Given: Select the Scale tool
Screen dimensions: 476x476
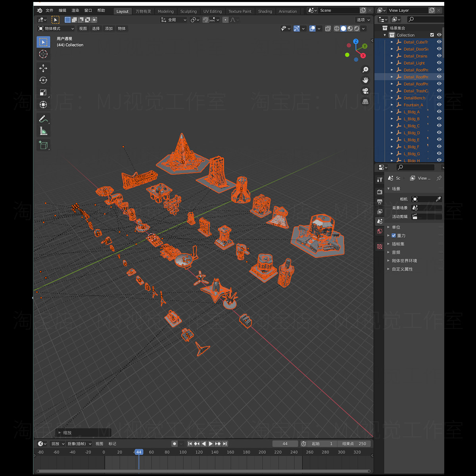Looking at the screenshot, I should click(x=43, y=92).
